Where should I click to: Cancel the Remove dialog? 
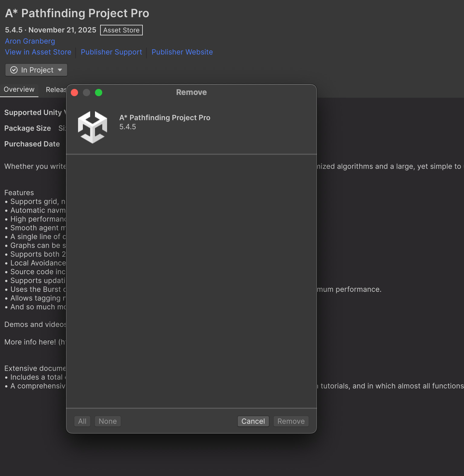253,421
